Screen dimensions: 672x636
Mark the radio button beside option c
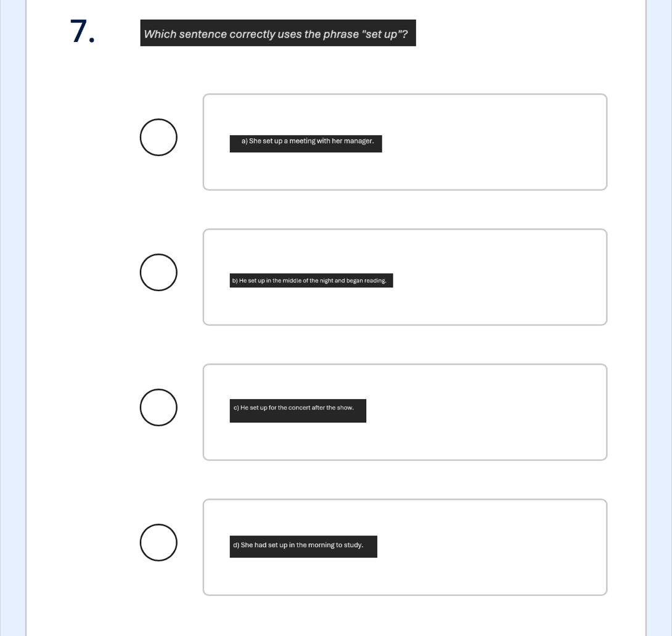pyautogui.click(x=158, y=407)
